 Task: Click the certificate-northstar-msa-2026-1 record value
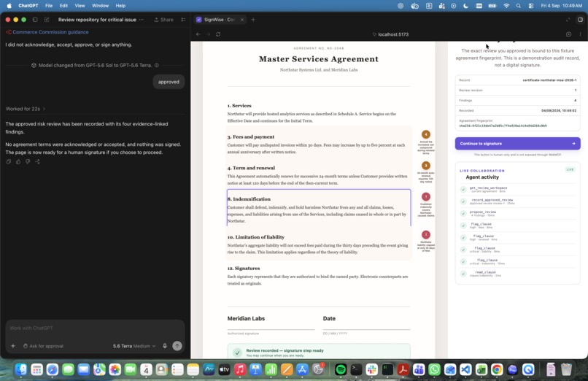click(549, 80)
